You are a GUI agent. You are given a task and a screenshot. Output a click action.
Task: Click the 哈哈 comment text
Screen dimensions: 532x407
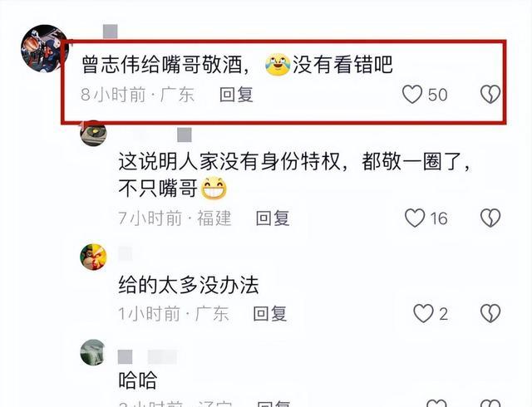(x=138, y=380)
